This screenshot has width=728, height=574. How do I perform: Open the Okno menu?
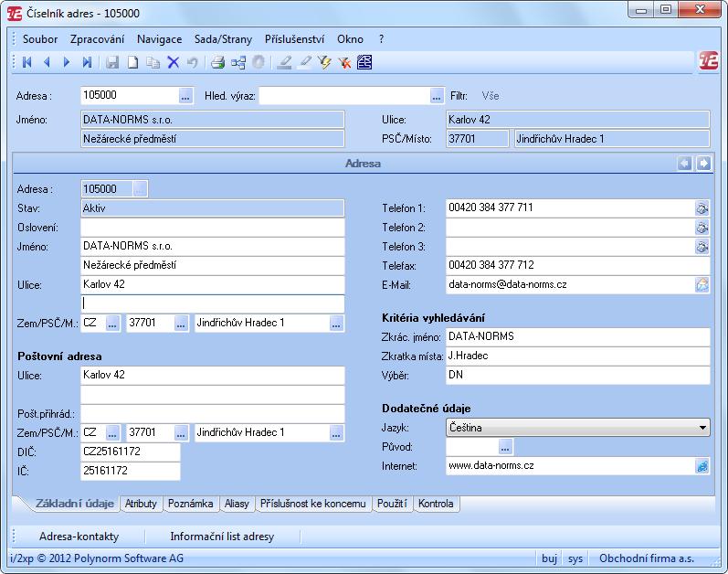[x=350, y=39]
